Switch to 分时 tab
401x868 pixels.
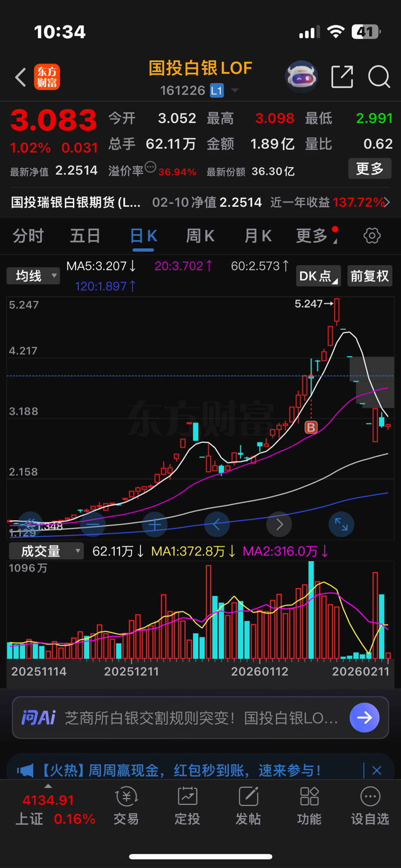28,236
